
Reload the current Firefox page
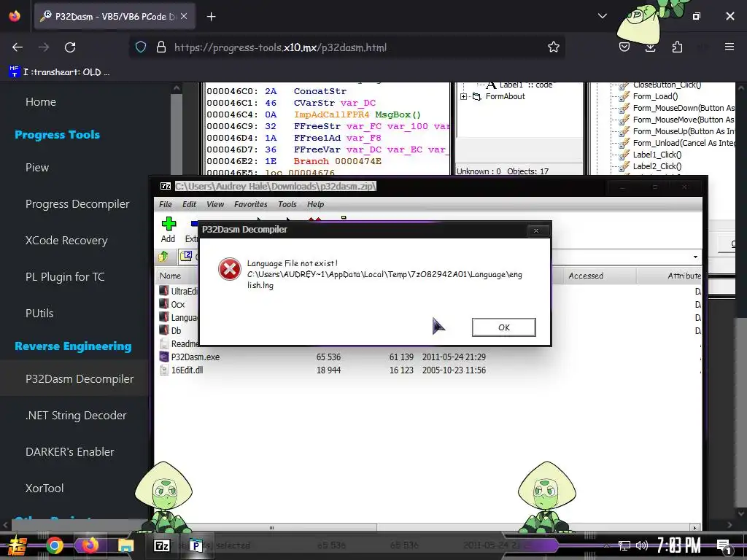coord(70,47)
